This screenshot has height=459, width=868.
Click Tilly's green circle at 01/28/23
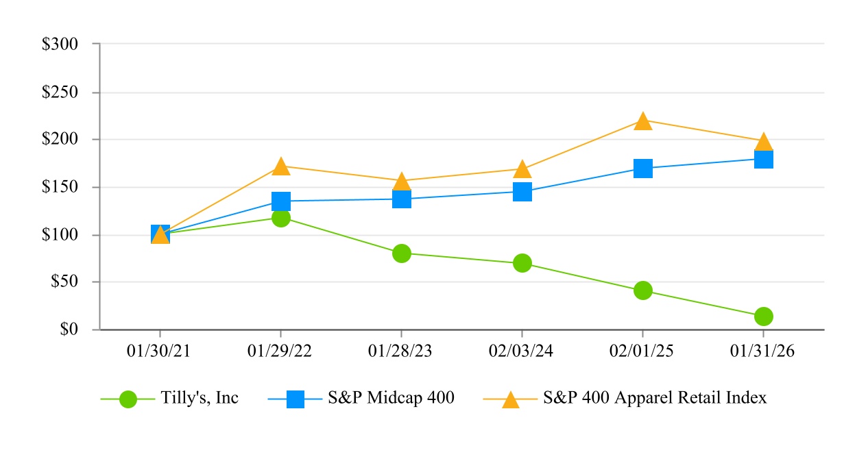402,253
